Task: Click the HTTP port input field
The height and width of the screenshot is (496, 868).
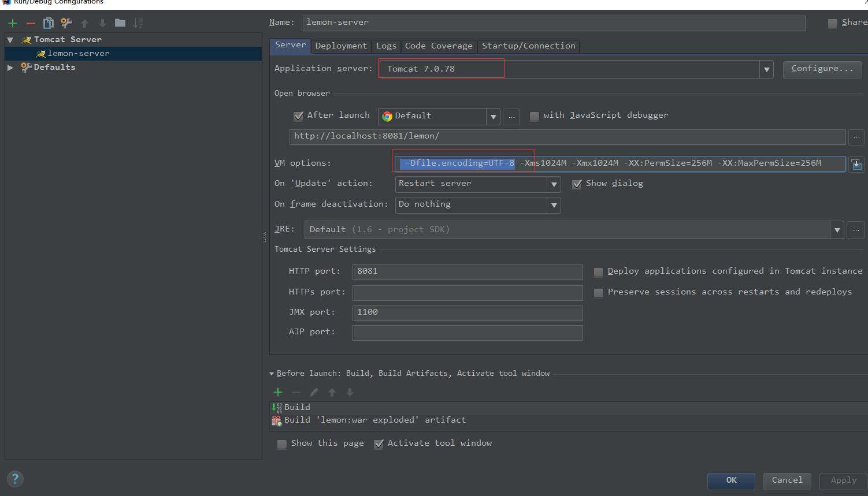Action: point(467,271)
